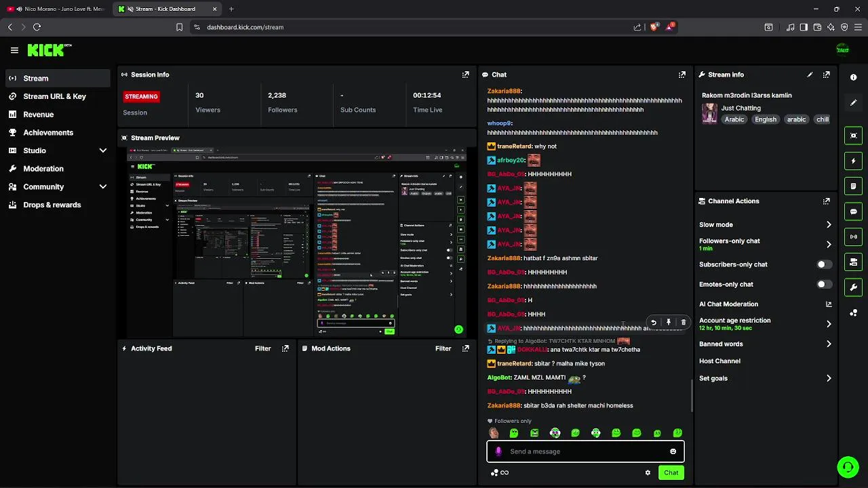Viewport: 868px width, 488px height.
Task: Pop out the Chat panel
Action: (682, 75)
